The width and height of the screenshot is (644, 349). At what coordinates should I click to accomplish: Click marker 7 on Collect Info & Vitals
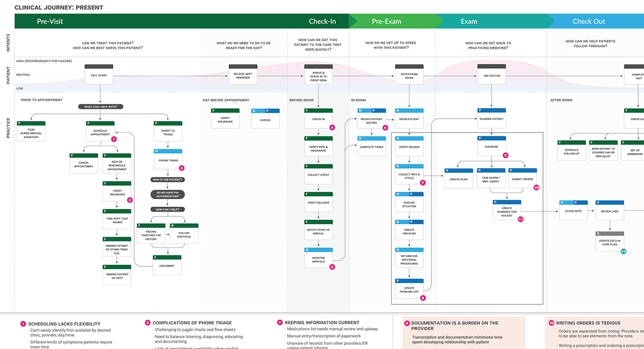[x=423, y=184]
